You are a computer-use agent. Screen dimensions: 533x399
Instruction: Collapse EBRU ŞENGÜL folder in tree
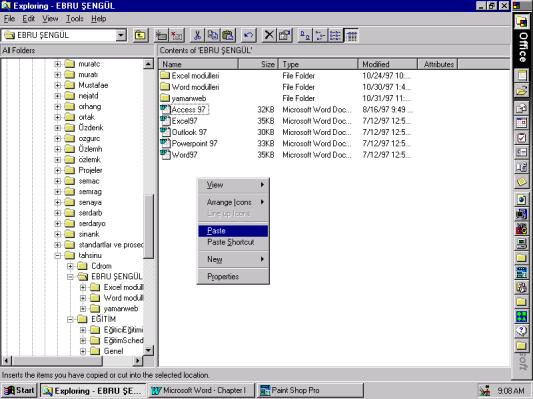pos(70,277)
